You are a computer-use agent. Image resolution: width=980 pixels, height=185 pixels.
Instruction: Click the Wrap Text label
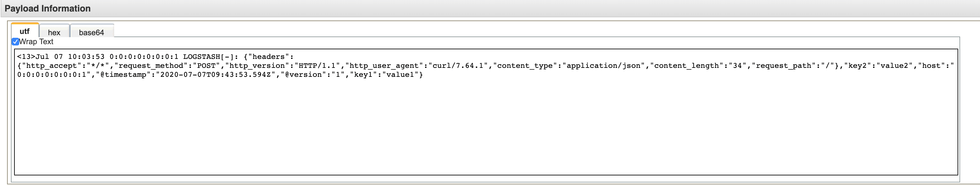pos(36,42)
